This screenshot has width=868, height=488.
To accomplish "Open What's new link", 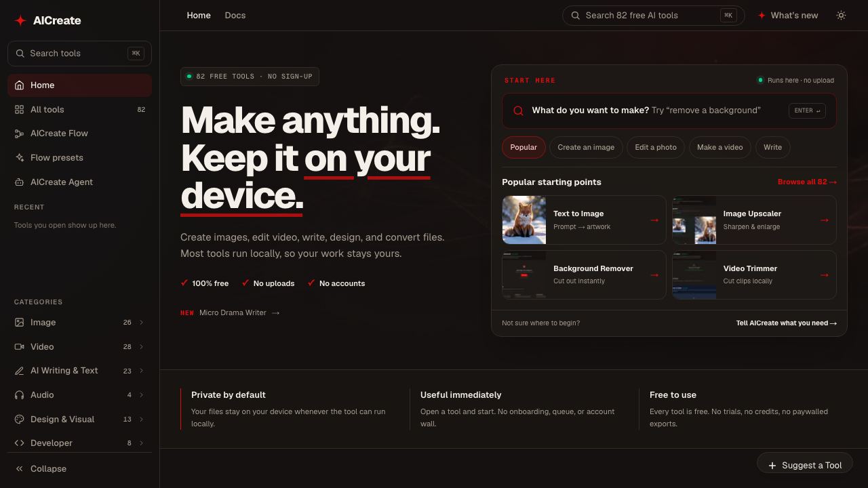I will point(788,16).
